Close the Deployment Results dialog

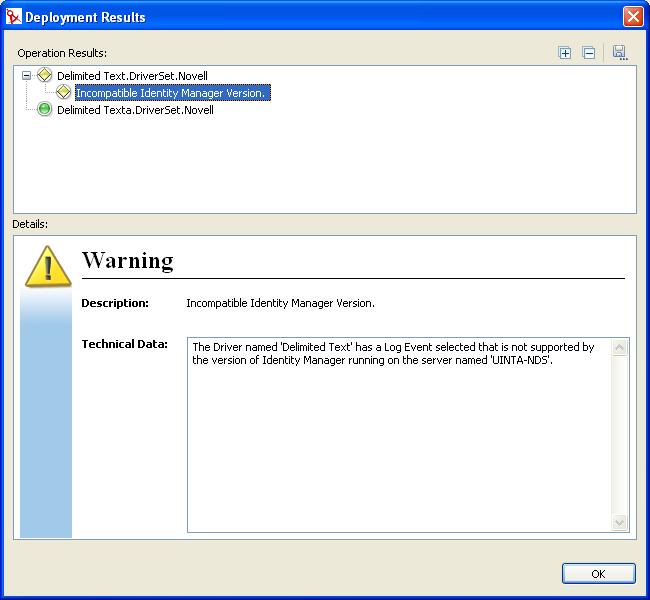[633, 17]
